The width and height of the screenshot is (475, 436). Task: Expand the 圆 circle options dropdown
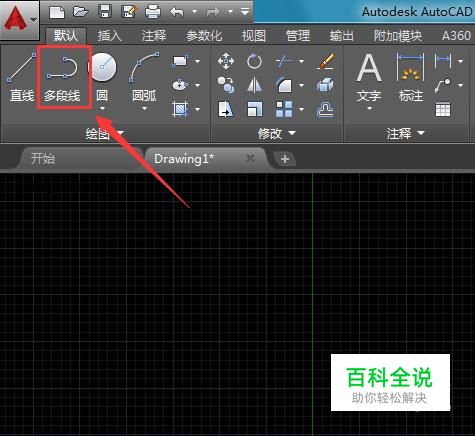click(102, 109)
